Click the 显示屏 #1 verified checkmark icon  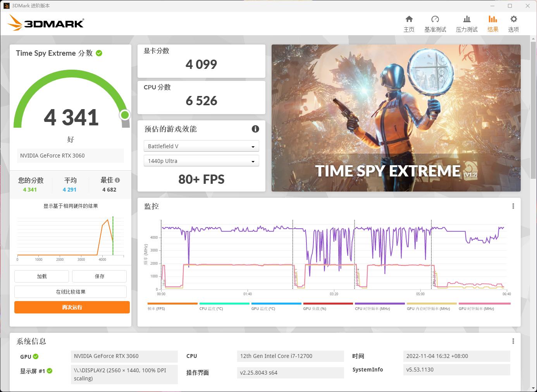click(49, 370)
